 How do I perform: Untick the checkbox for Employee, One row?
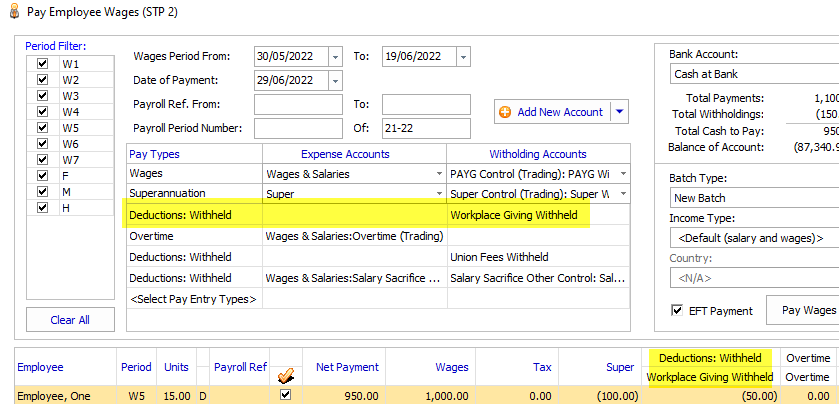tap(285, 395)
